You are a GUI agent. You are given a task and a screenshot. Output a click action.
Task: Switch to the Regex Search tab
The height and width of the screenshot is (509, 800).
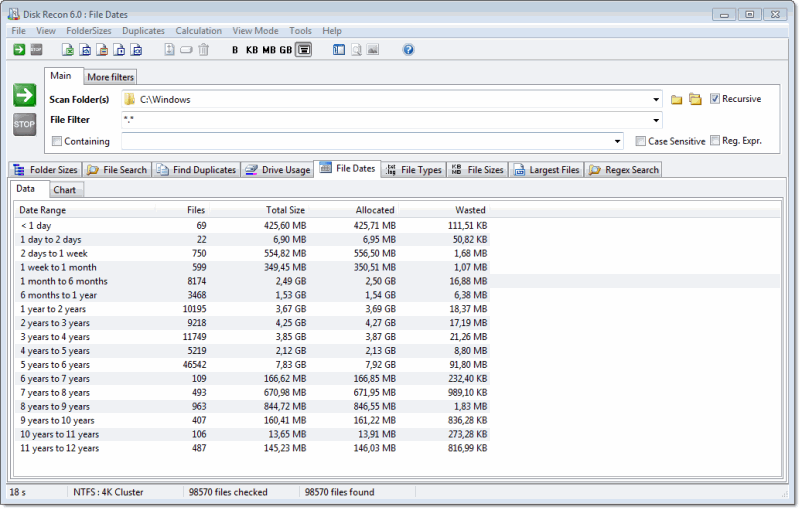point(623,170)
